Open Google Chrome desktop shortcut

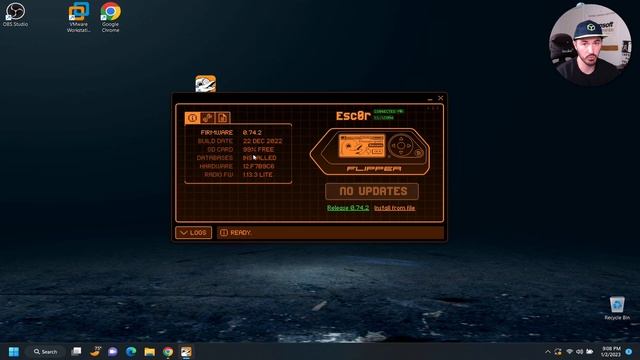point(111,17)
